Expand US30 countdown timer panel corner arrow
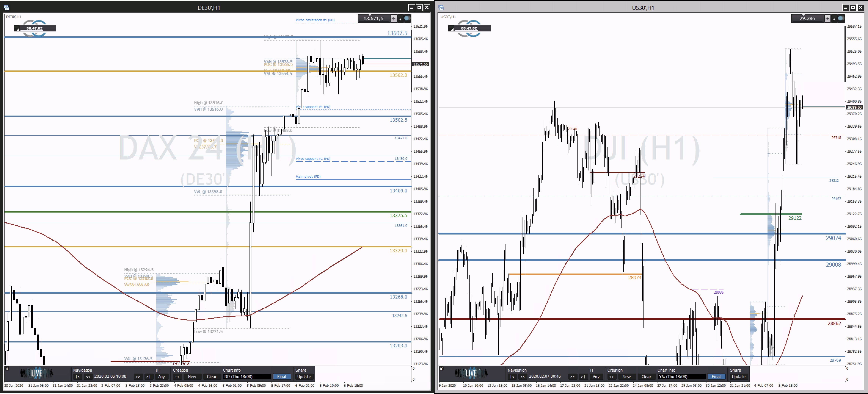Screen dimensions: 868x394 [x=453, y=29]
